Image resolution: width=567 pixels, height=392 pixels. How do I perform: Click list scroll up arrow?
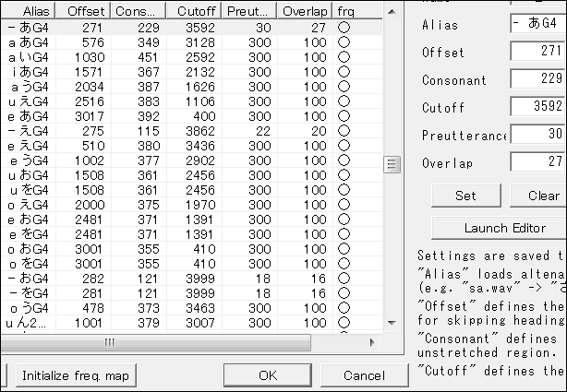(x=392, y=12)
